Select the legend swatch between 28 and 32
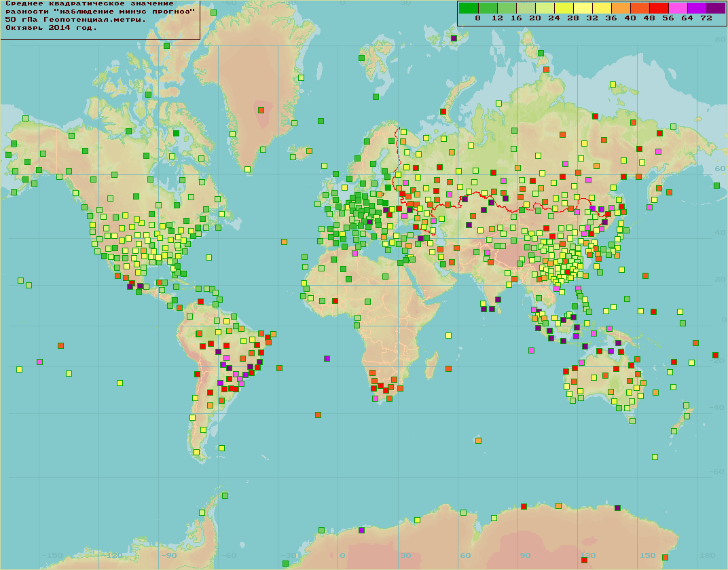This screenshot has height=570, width=728. pos(583,7)
